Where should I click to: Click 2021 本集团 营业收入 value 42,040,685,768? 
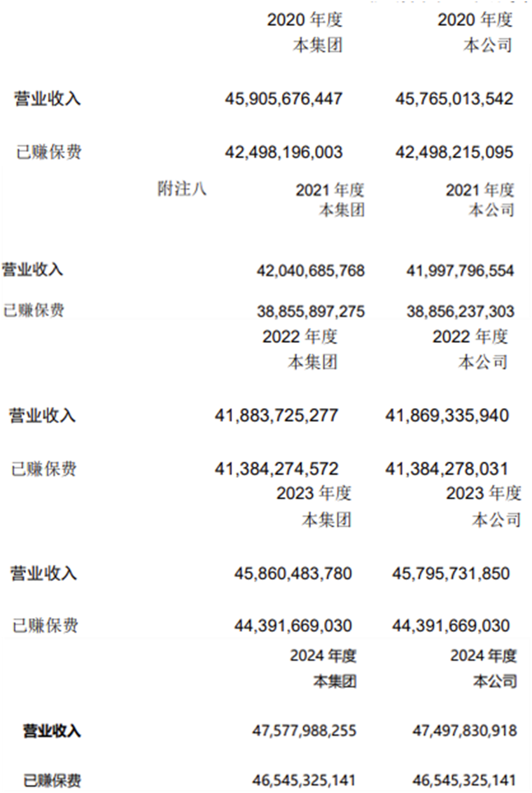click(x=311, y=270)
